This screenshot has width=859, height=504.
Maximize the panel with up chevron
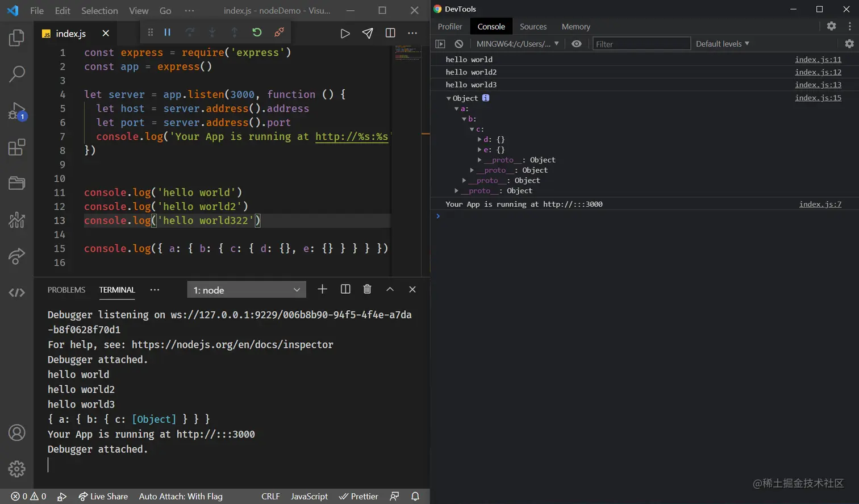(390, 289)
